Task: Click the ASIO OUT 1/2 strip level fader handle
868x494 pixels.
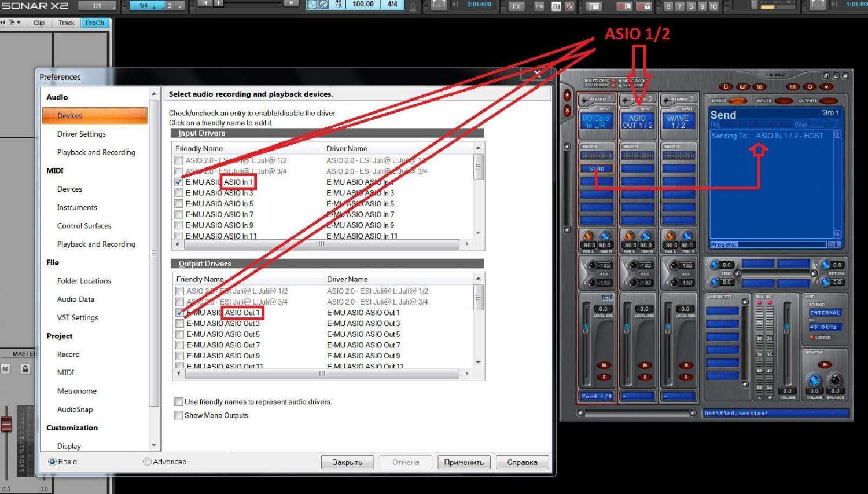Action: click(x=627, y=328)
